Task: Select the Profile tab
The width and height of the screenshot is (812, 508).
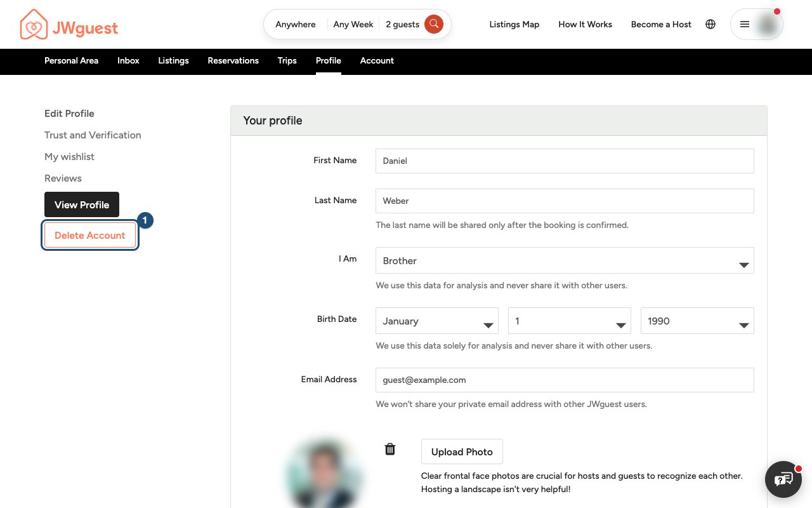Action: tap(329, 61)
